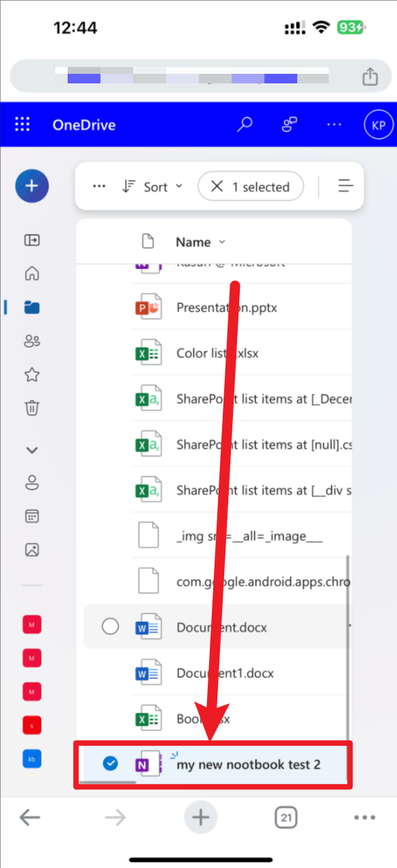Screen dimensions: 397x868
Task: Open the Name column sort dropdown
Action: click(x=201, y=242)
